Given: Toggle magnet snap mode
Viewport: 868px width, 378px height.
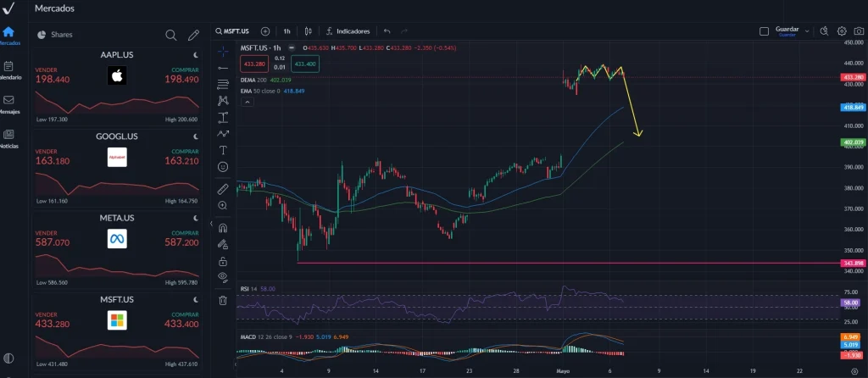Looking at the screenshot, I should pyautogui.click(x=223, y=228).
